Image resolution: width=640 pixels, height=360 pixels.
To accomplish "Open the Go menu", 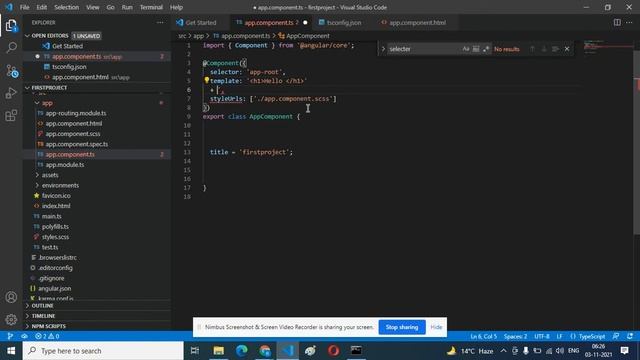I will tap(111, 7).
